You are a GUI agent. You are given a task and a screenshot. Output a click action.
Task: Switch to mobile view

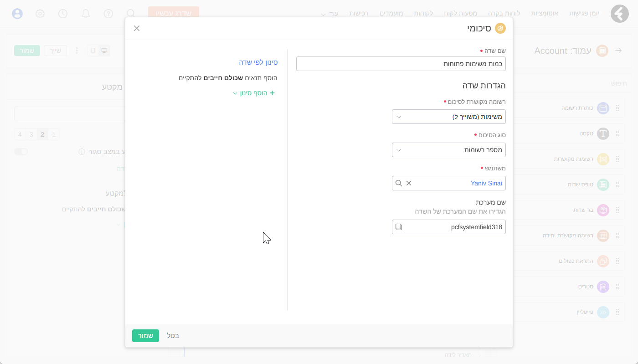click(93, 51)
